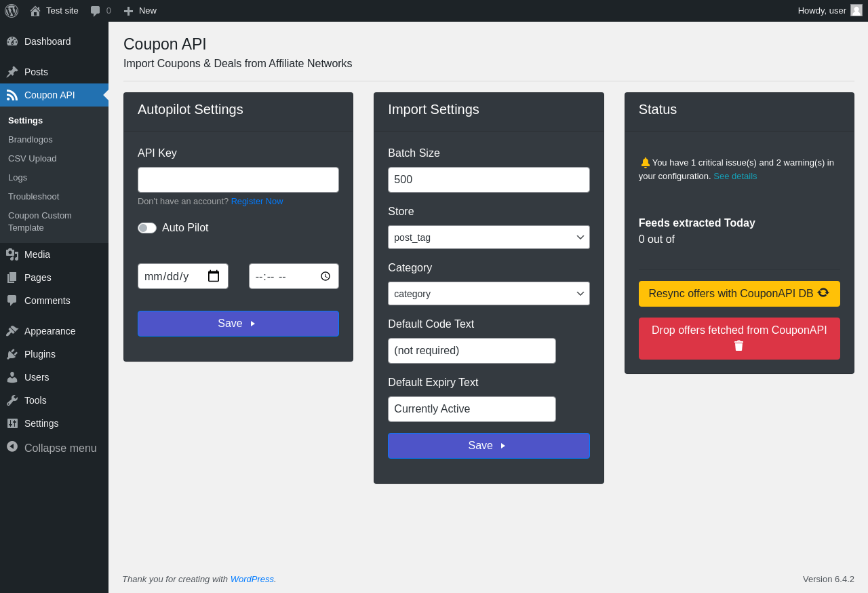Open the Store dropdown
Screen dimensions: 868x593
point(488,237)
